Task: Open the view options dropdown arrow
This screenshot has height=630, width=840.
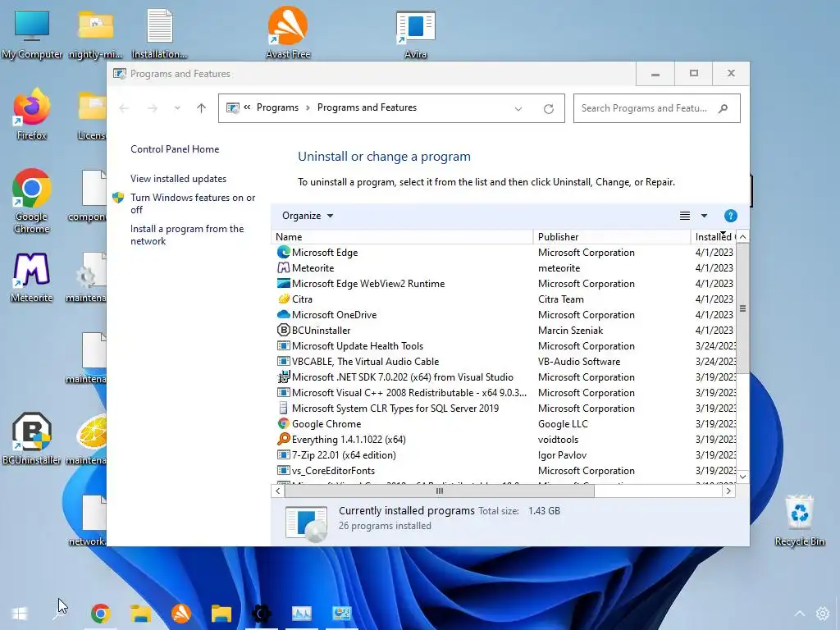Action: pyautogui.click(x=704, y=216)
